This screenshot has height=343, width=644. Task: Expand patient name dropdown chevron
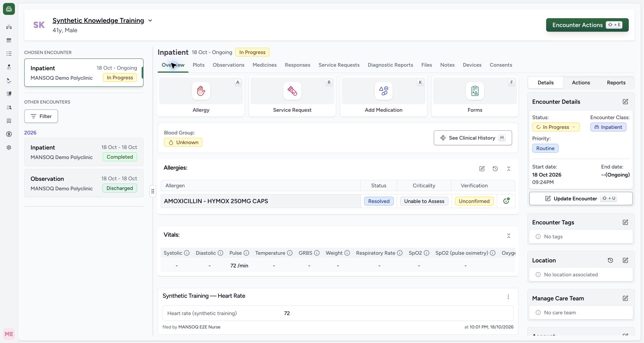tap(150, 20)
